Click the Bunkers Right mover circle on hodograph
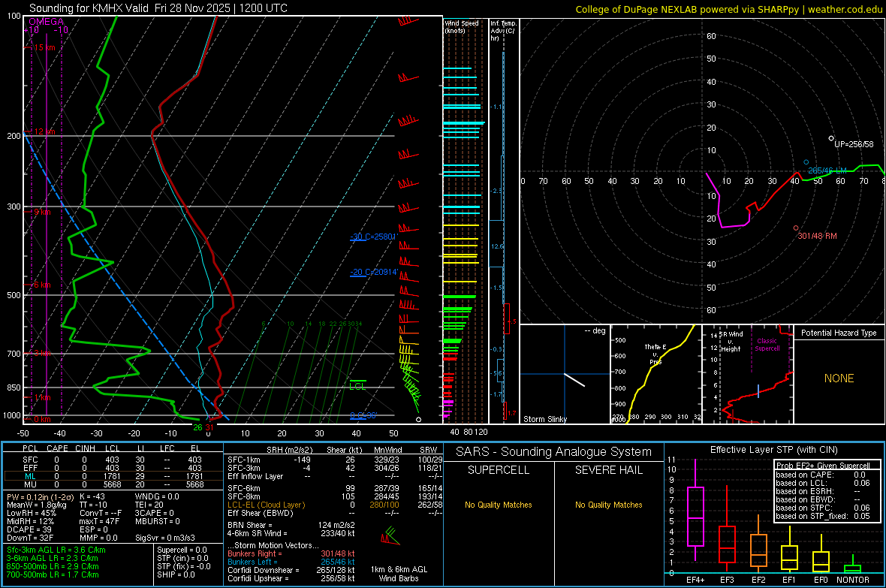Screen dimensions: 886x588 (x=796, y=228)
